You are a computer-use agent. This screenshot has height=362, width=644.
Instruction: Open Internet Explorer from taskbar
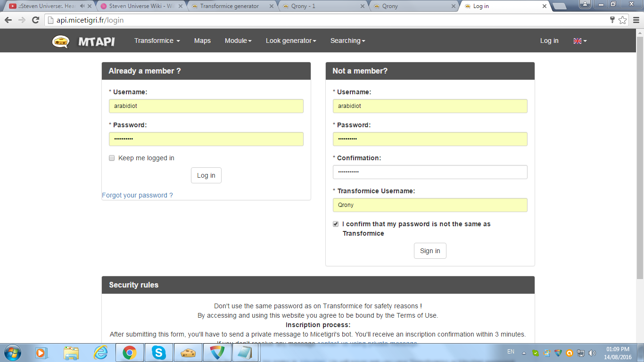(x=100, y=353)
